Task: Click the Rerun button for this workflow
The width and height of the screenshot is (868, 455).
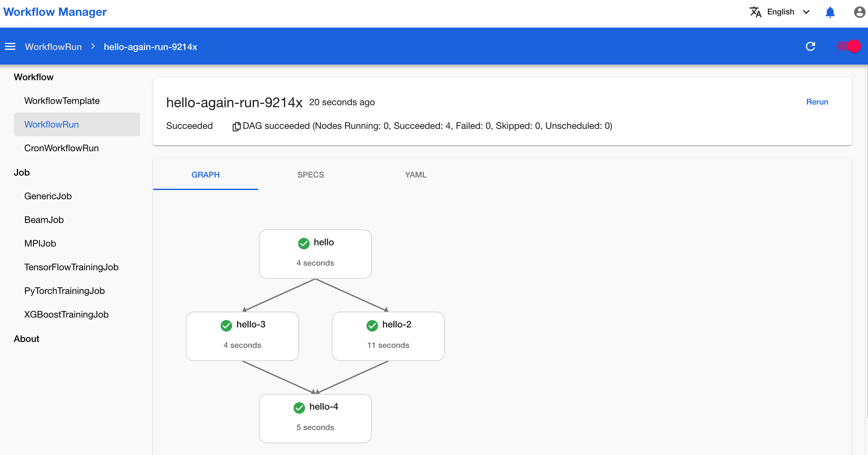Action: click(817, 102)
